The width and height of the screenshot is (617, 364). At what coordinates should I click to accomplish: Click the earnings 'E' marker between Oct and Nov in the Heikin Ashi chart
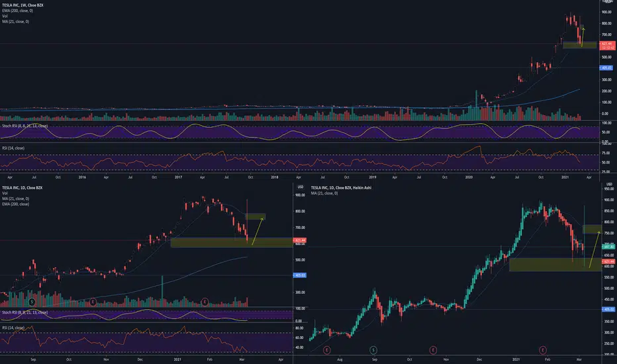(x=433, y=350)
